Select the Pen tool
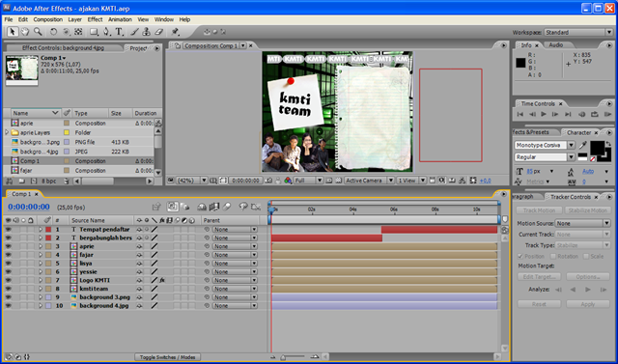The image size is (618, 364). click(x=106, y=32)
